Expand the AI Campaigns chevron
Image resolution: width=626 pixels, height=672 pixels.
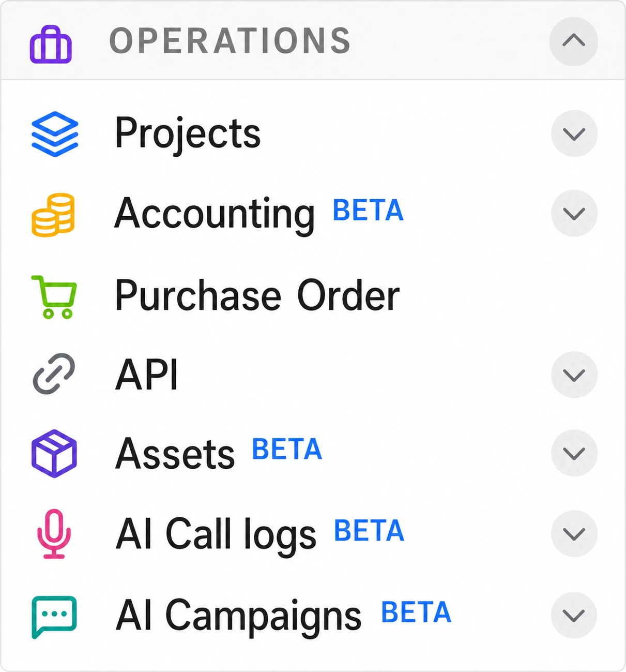[x=574, y=615]
